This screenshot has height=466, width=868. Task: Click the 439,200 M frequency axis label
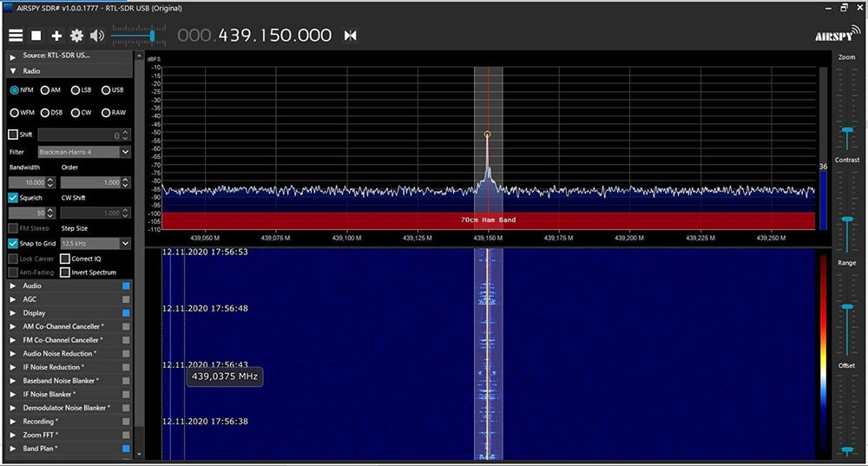click(629, 238)
